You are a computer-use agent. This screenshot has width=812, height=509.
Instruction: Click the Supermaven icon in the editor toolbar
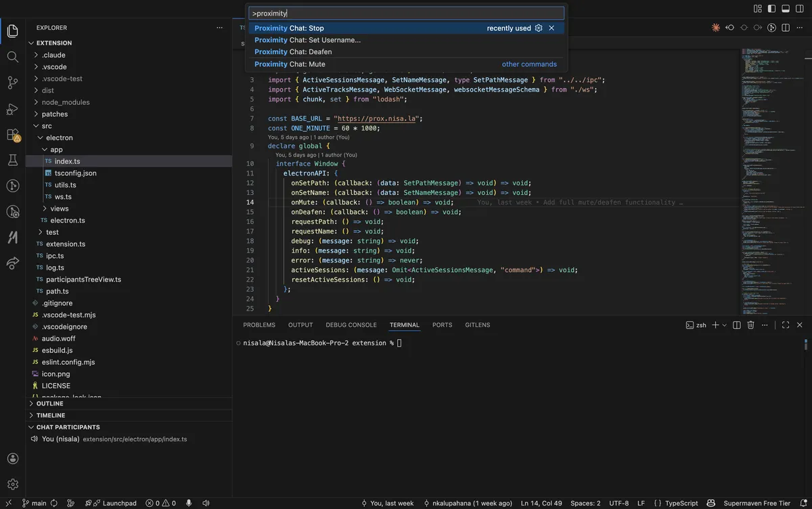click(715, 26)
